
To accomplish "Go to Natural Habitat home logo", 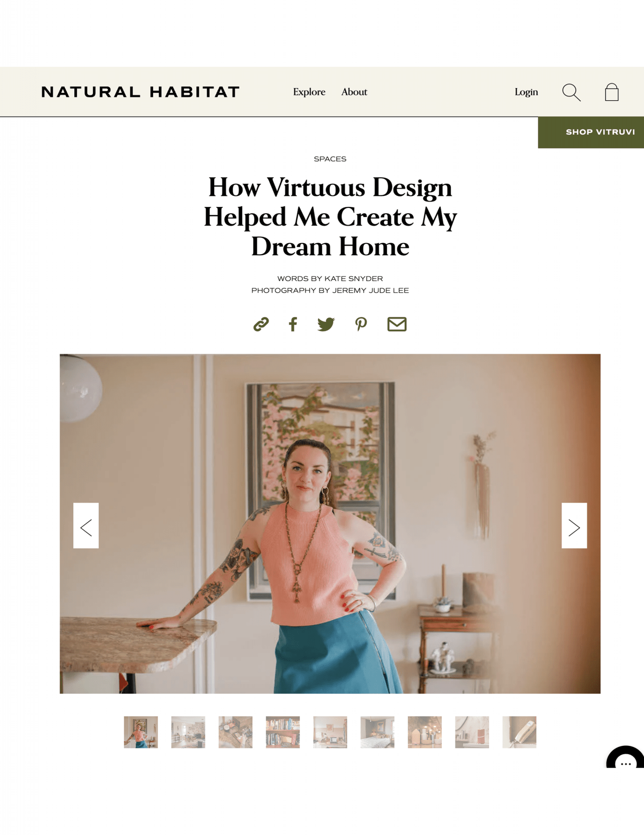I will (x=140, y=92).
